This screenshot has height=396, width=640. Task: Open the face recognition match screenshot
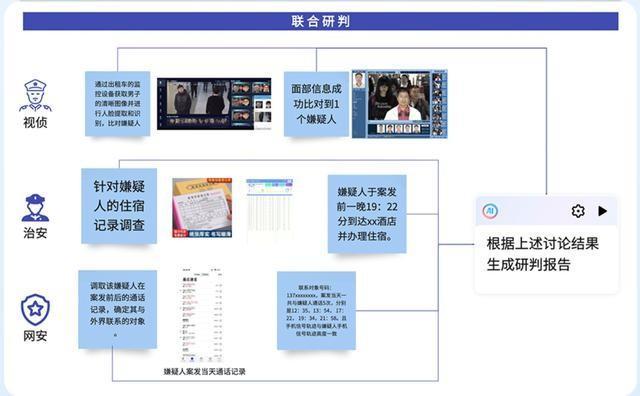[x=400, y=104]
